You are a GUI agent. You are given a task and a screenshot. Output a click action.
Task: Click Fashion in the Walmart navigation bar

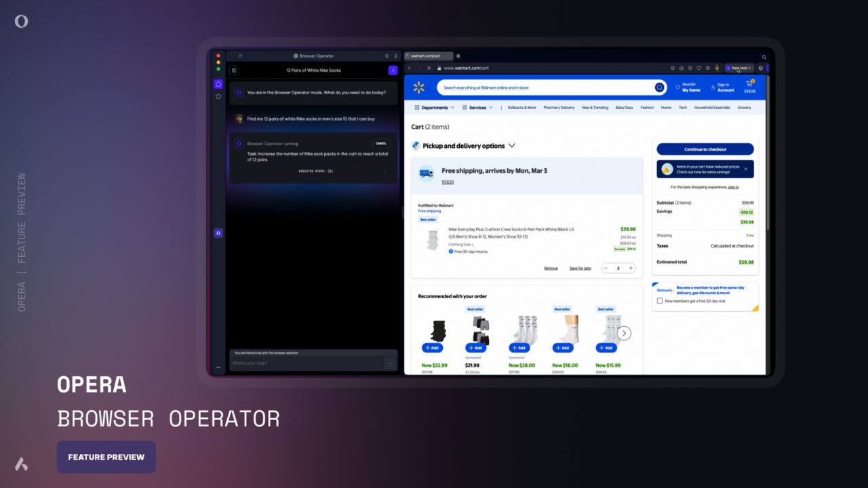tap(647, 107)
